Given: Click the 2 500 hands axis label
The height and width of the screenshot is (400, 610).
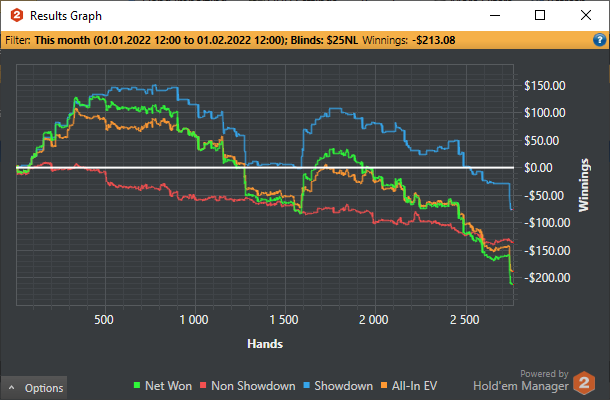Looking at the screenshot, I should pyautogui.click(x=465, y=320).
